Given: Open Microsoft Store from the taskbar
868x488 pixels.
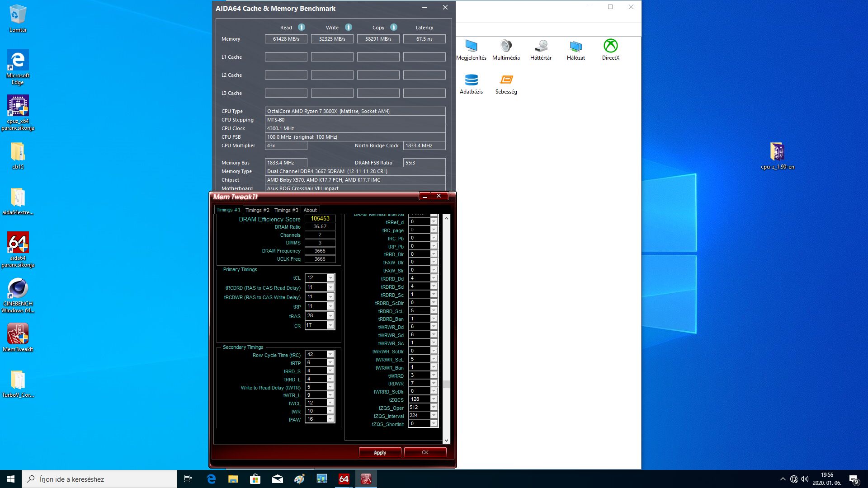Looking at the screenshot, I should (x=255, y=479).
